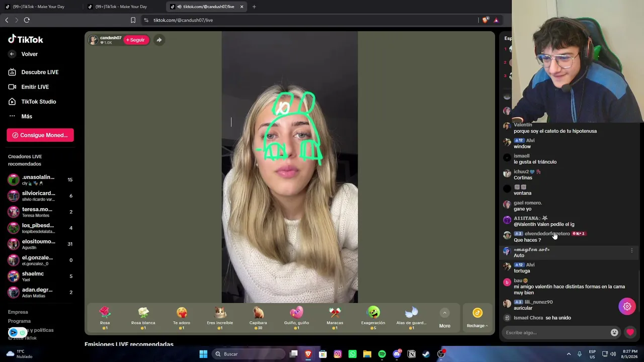This screenshot has width=644, height=362.
Task: Open Steam from taskbar
Action: (x=426, y=354)
